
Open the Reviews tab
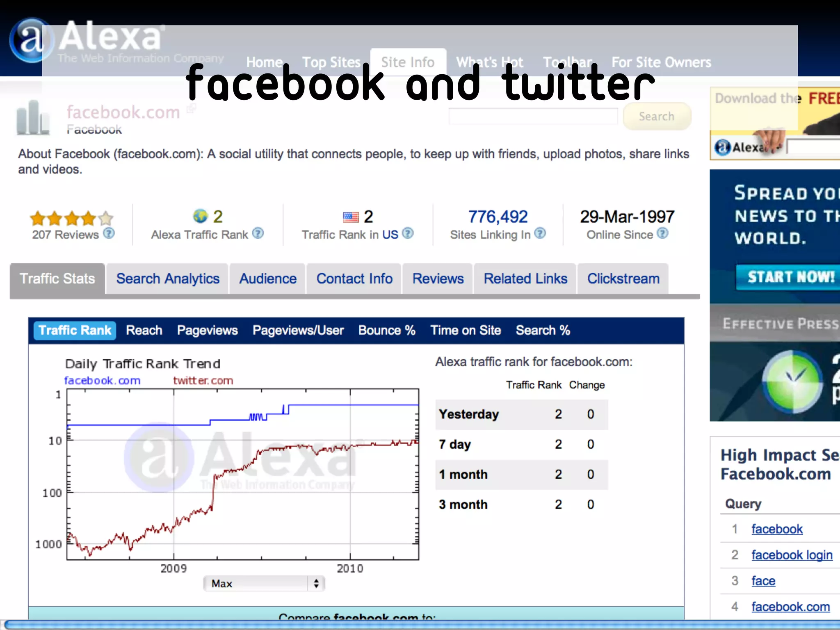point(438,278)
